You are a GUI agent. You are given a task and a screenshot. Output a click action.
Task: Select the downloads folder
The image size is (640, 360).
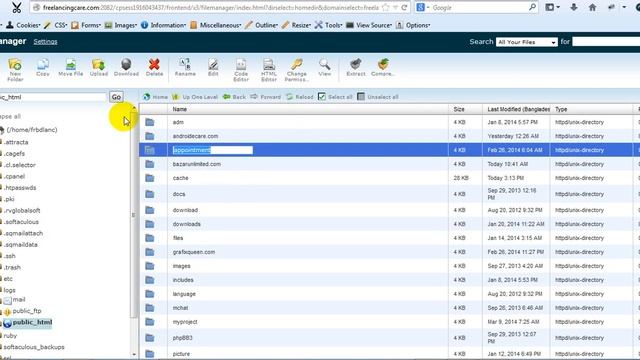(187, 224)
